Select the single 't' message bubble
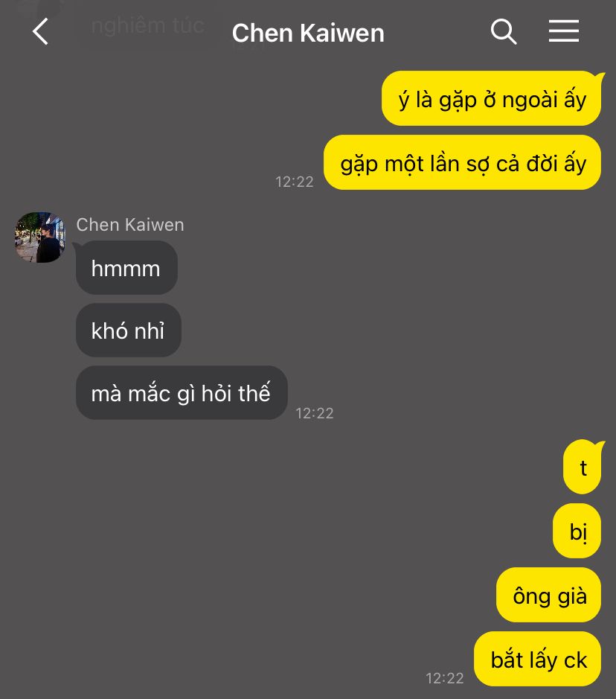This screenshot has width=616, height=699. coord(582,467)
